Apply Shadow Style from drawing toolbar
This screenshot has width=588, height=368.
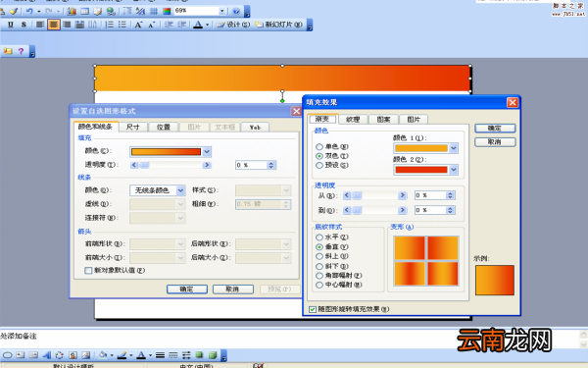click(x=199, y=355)
